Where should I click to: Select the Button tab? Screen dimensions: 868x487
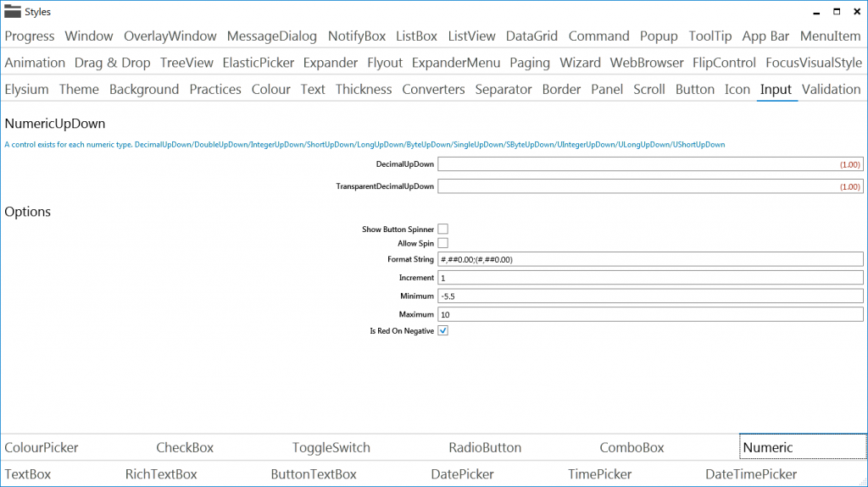[x=695, y=89]
